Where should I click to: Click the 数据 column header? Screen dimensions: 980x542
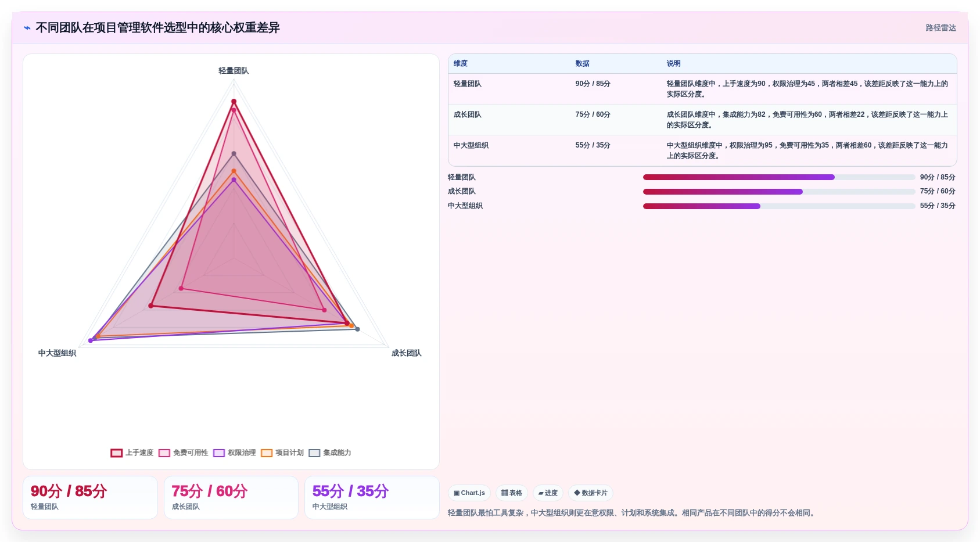[x=583, y=63]
